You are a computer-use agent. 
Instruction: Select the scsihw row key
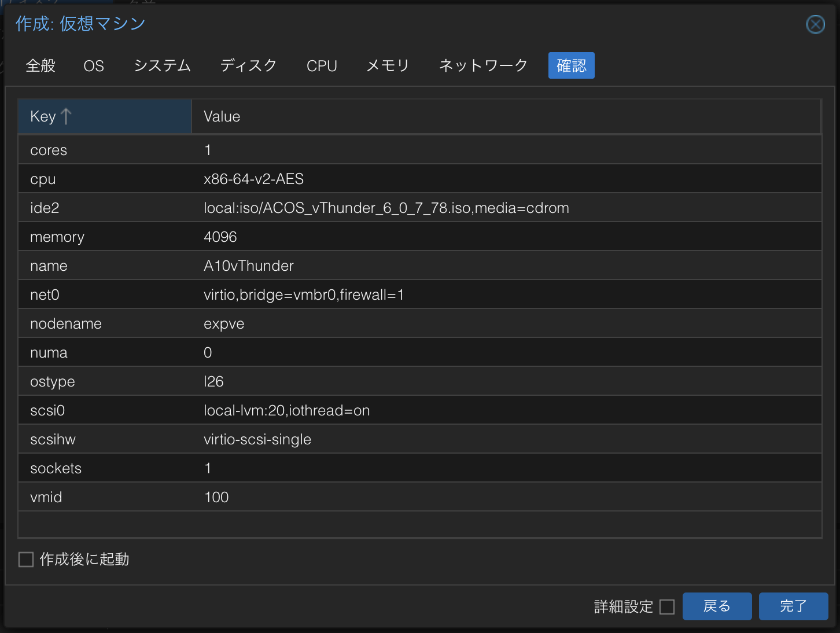click(53, 439)
